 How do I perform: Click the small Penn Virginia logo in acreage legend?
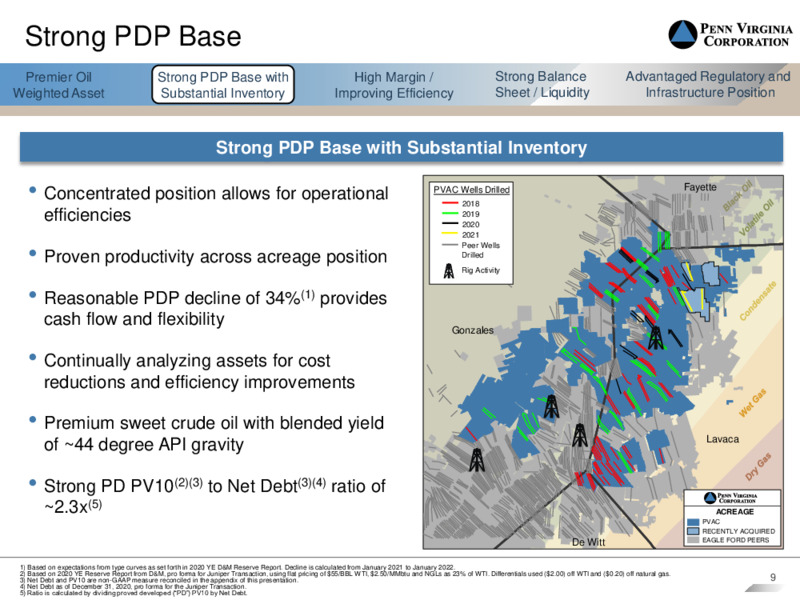click(x=731, y=498)
